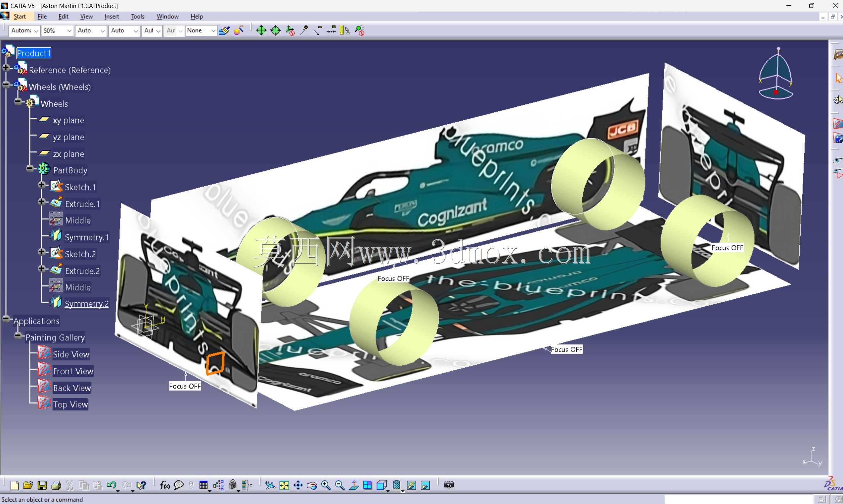Click the front image Focus OFF label
This screenshot has width=843, height=504.
click(185, 386)
